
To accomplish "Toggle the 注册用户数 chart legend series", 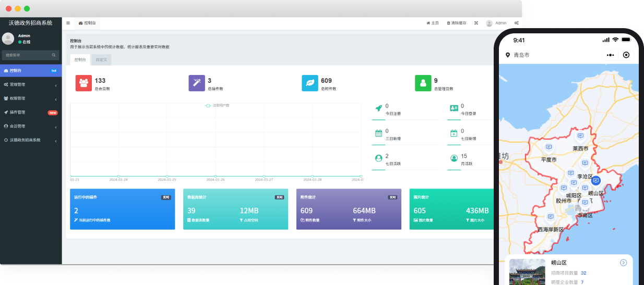I will tap(218, 105).
